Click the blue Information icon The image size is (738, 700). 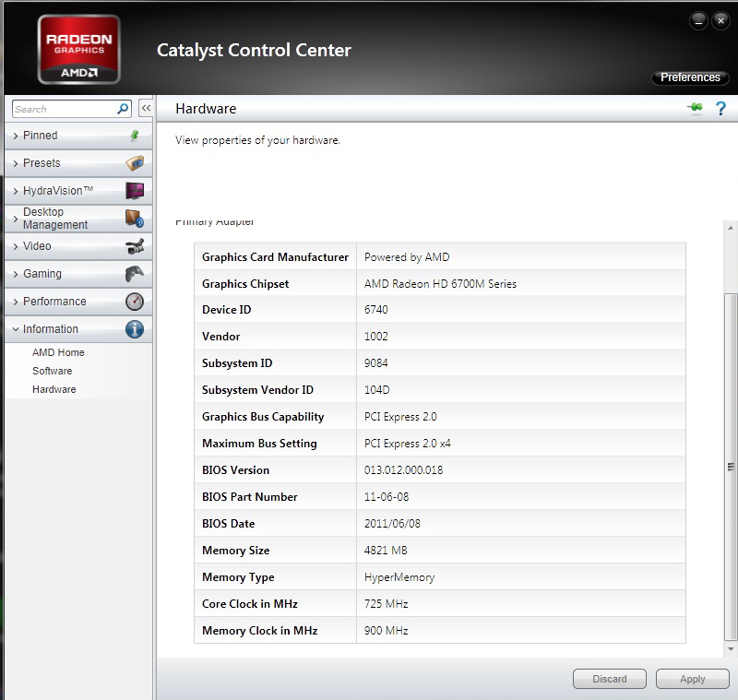click(x=135, y=329)
